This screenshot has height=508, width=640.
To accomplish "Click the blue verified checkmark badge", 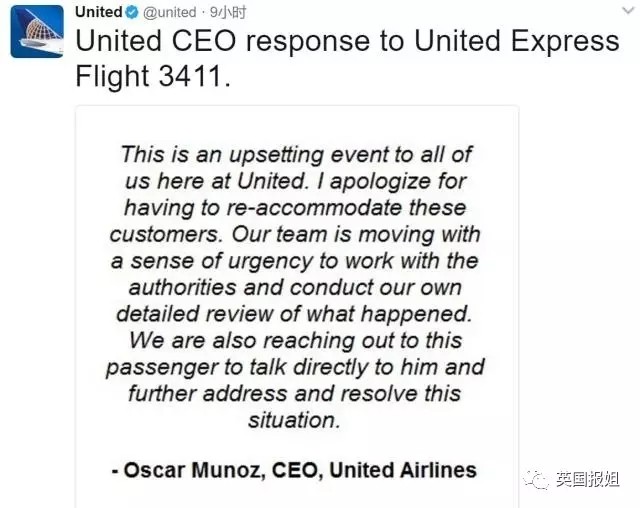I will pos(132,13).
